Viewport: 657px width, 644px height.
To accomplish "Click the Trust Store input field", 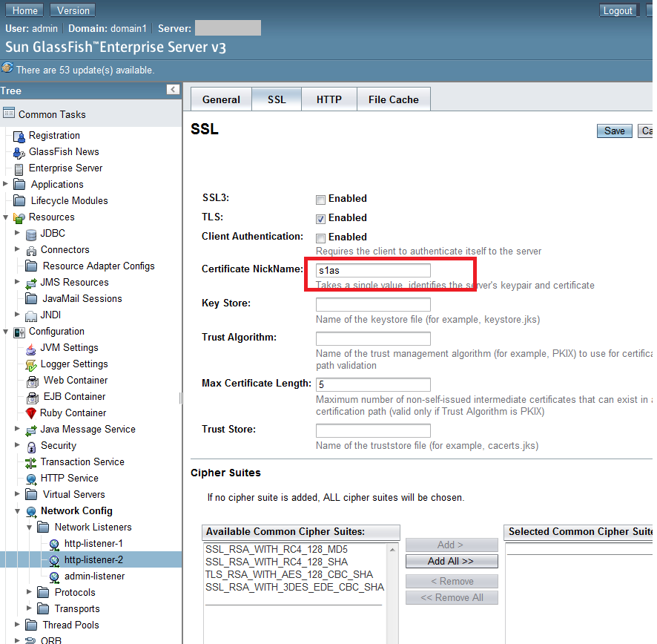I will tap(373, 430).
